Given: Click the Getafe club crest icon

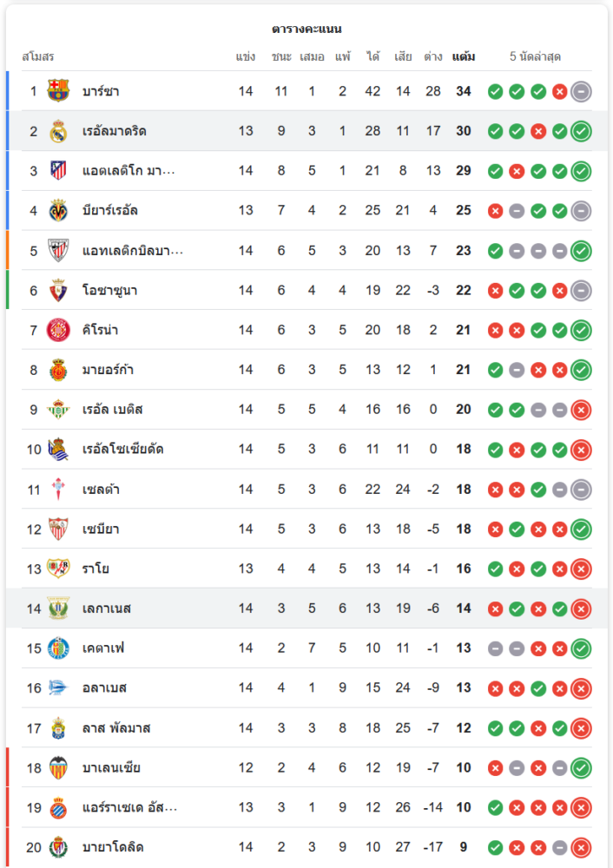Looking at the screenshot, I should pyautogui.click(x=58, y=648).
